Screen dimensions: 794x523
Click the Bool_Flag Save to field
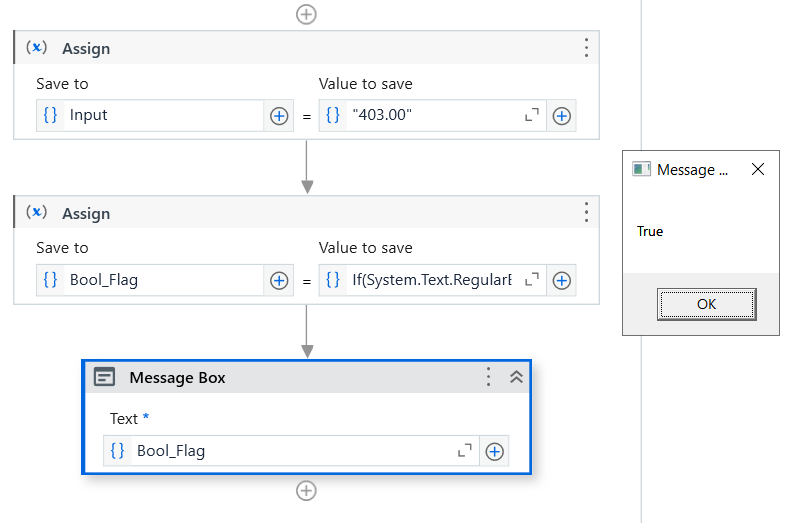click(160, 281)
